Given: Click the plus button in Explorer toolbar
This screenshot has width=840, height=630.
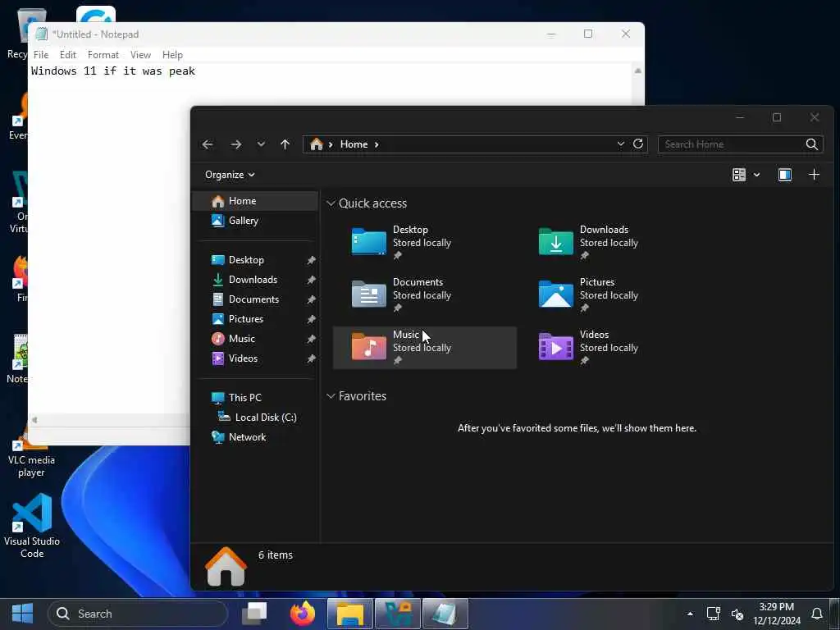Looking at the screenshot, I should tap(814, 175).
